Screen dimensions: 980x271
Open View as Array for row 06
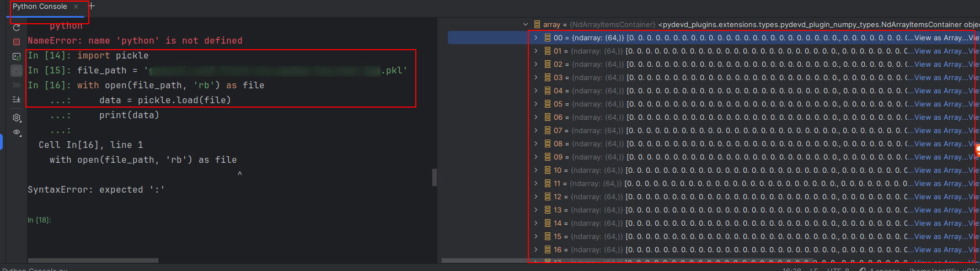939,117
